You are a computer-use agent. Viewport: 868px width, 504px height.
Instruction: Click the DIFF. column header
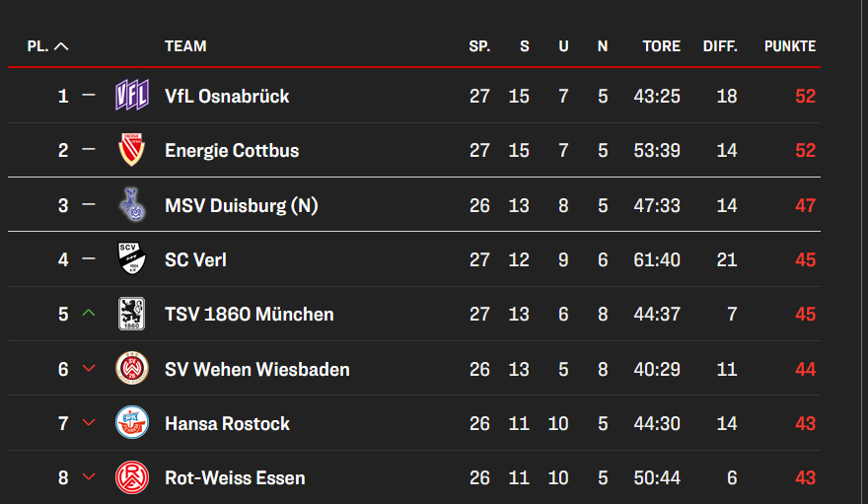point(720,46)
